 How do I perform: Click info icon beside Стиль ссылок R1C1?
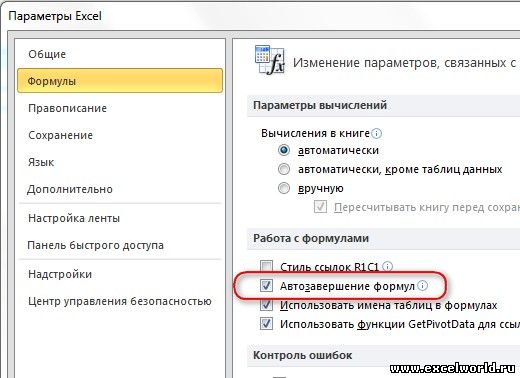tap(387, 266)
